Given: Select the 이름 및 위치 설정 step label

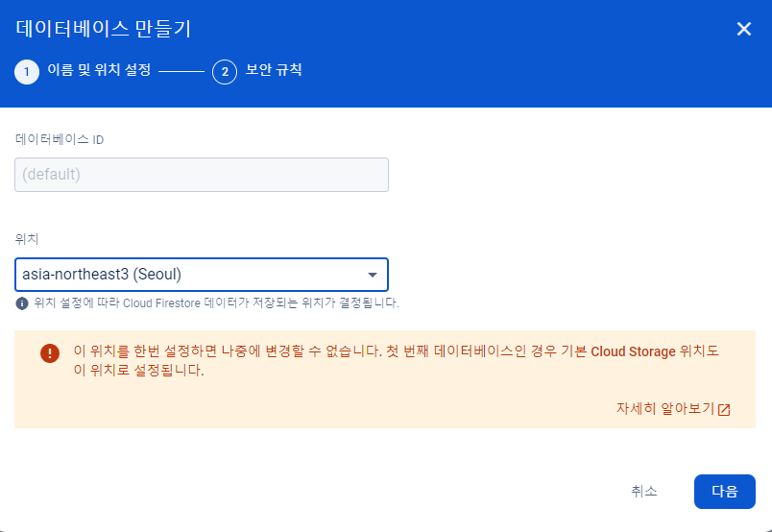Looking at the screenshot, I should [99, 69].
